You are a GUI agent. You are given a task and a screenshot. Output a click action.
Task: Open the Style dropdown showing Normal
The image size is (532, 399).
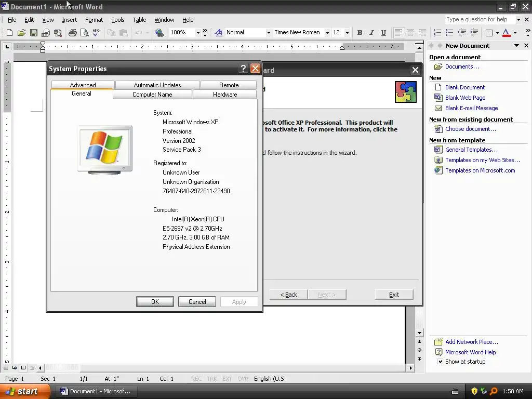point(269,33)
